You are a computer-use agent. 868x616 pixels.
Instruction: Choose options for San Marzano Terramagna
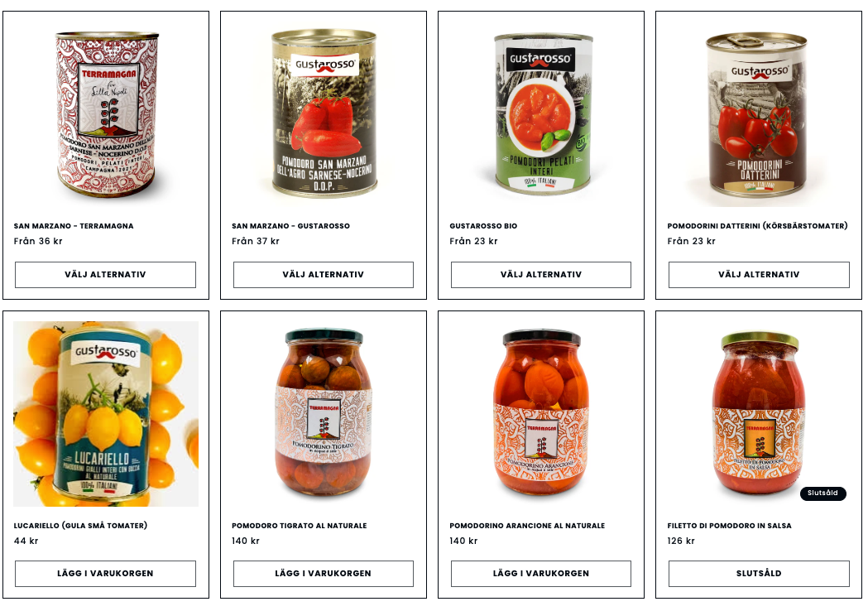click(105, 275)
